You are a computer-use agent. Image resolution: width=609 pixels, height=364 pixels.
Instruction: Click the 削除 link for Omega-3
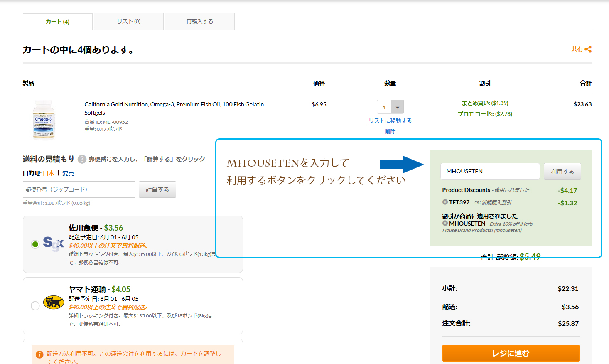[x=390, y=131]
